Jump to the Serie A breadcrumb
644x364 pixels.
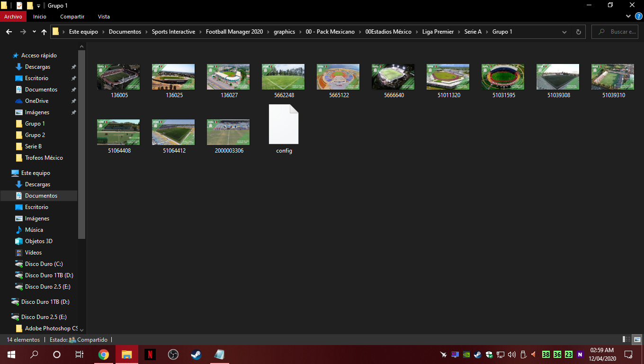pyautogui.click(x=473, y=32)
